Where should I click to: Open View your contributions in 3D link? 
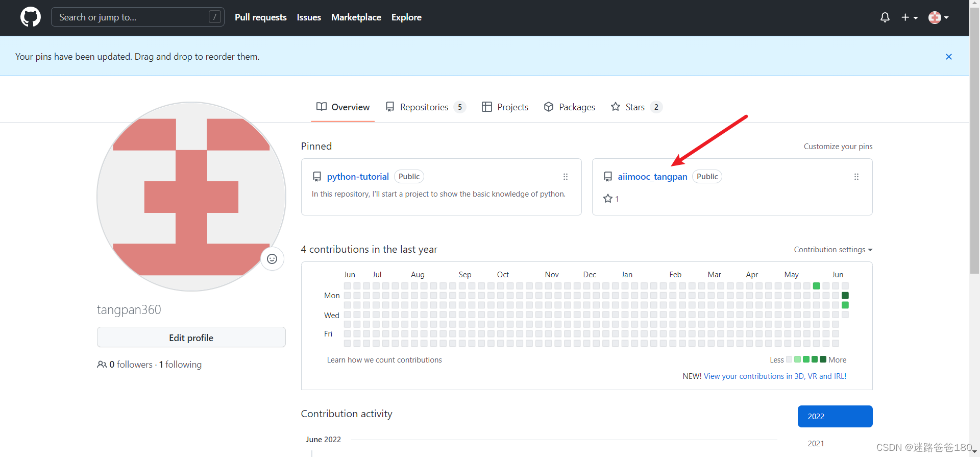click(x=775, y=376)
